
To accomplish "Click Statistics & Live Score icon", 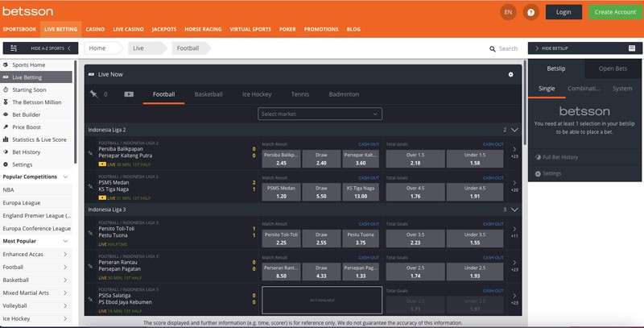I will [x=6, y=139].
